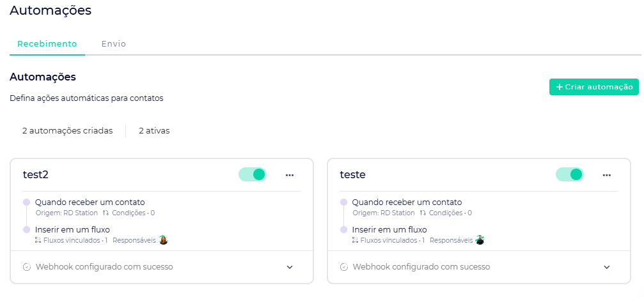Disable the test2 automation toggle
The image size is (644, 297).
tap(253, 174)
